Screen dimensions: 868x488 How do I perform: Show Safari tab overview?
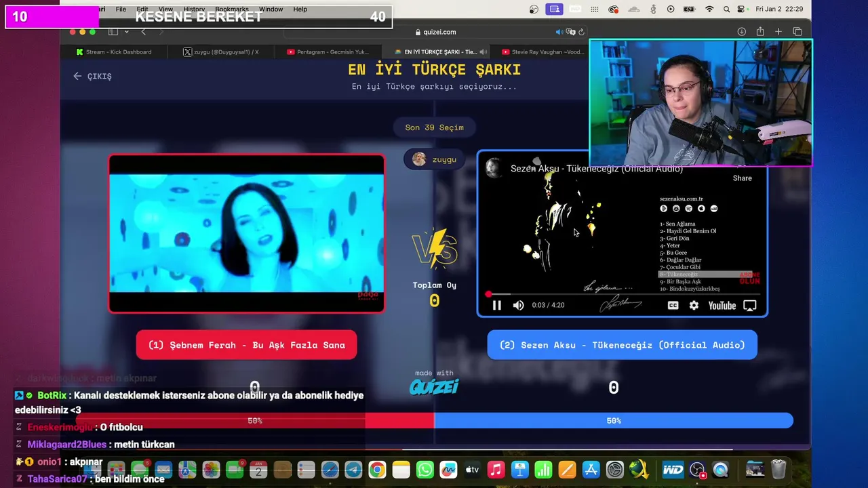coord(797,32)
